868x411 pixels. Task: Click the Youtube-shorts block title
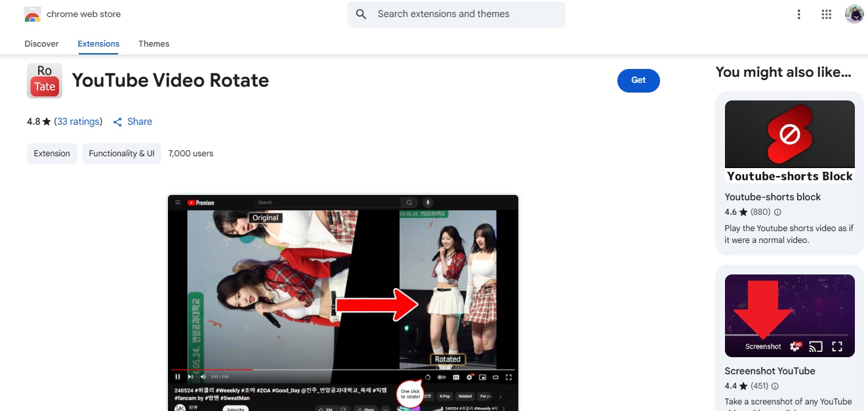point(773,197)
